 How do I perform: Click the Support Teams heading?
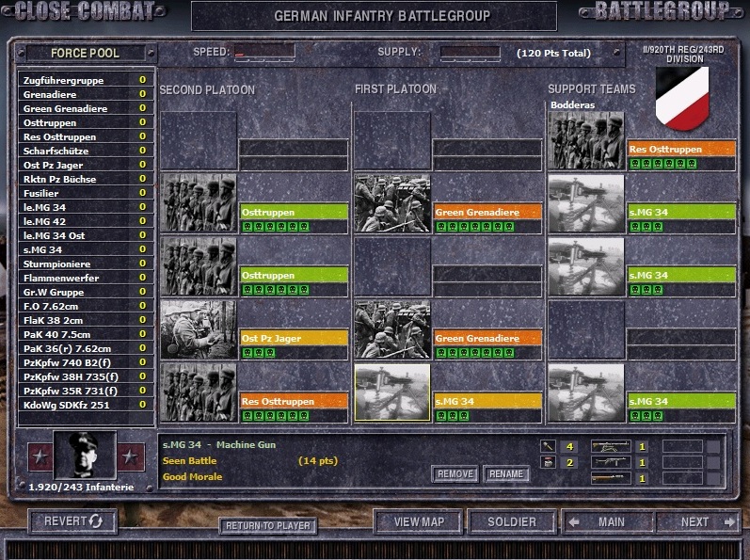pyautogui.click(x=592, y=89)
